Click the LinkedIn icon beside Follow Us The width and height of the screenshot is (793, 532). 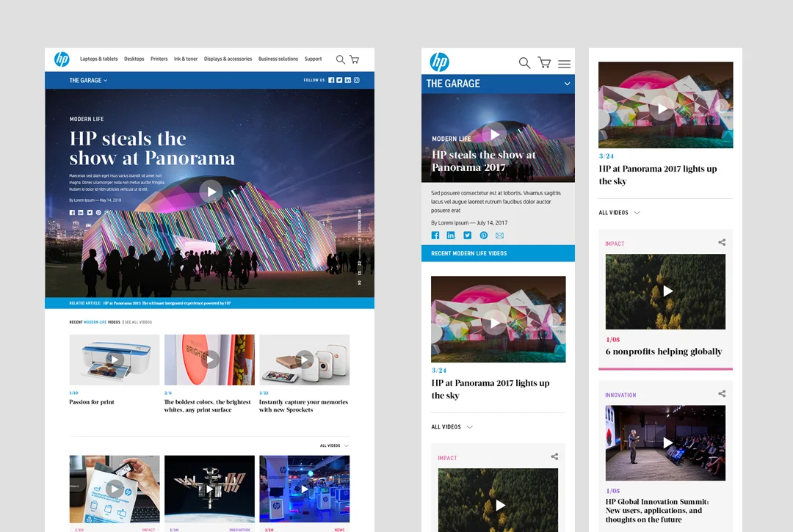tap(348, 80)
